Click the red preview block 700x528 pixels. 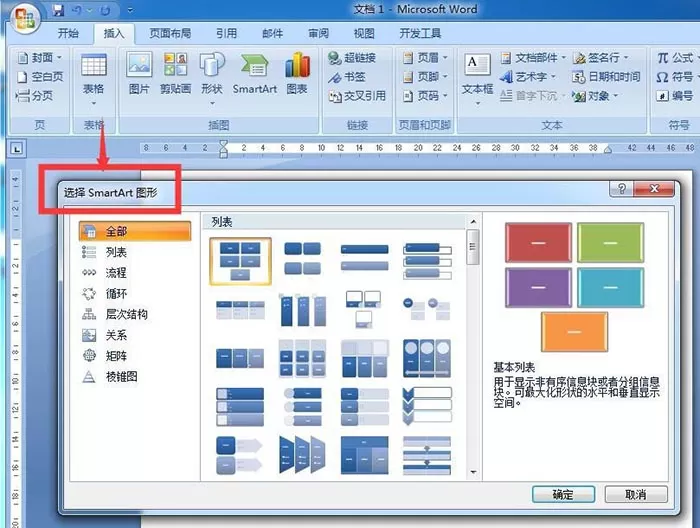tap(538, 243)
